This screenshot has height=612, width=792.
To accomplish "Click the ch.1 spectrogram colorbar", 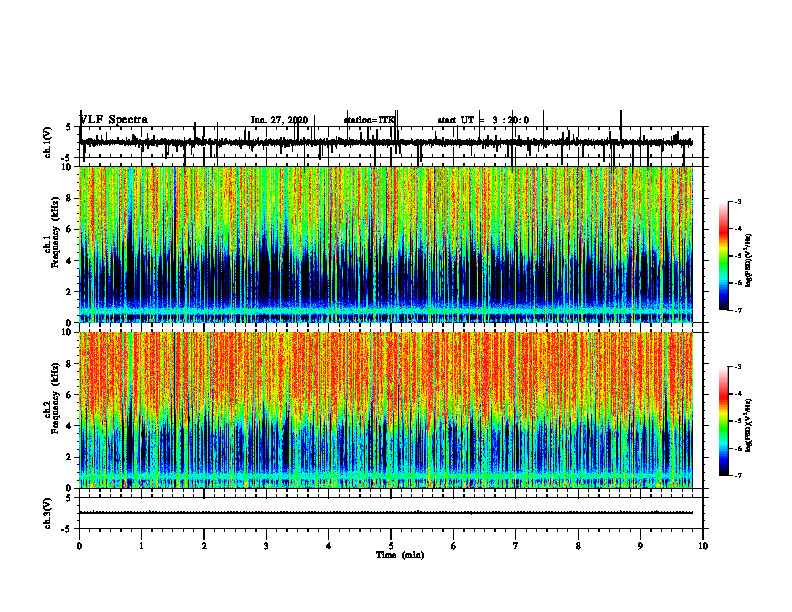I will coord(724,256).
